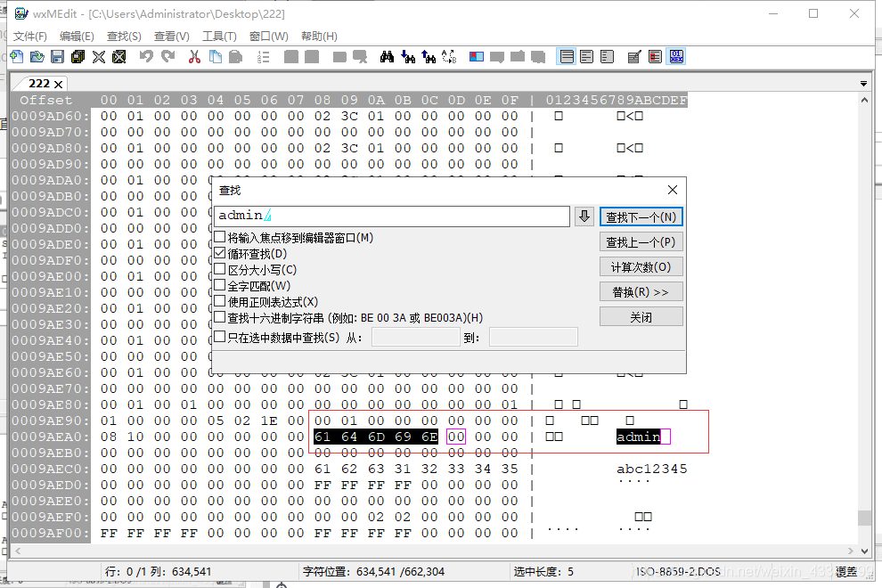Switch to Text Mode icon
The width and height of the screenshot is (882, 588).
point(634,57)
